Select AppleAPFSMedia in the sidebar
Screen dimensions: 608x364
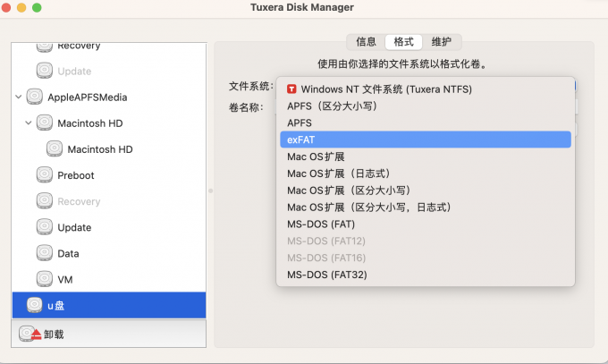point(109,97)
